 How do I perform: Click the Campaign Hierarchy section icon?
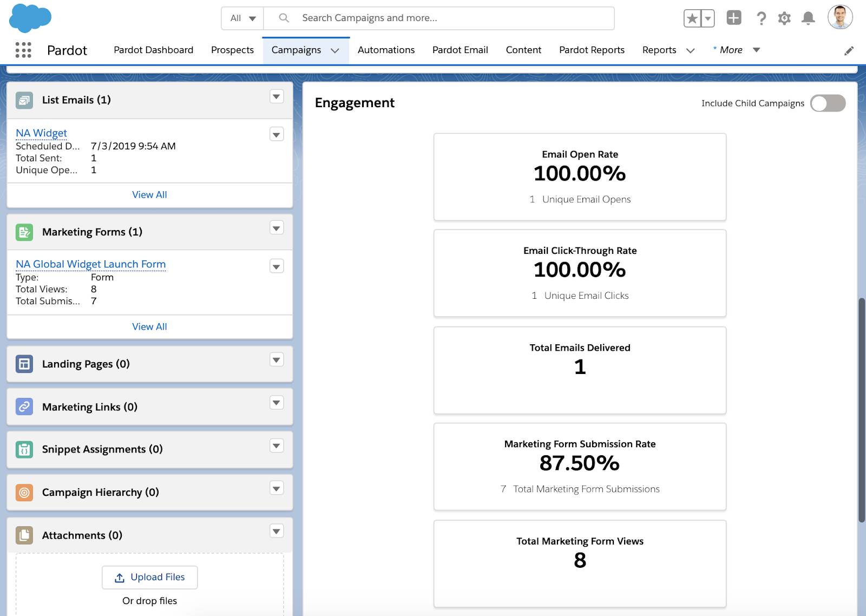[24, 493]
